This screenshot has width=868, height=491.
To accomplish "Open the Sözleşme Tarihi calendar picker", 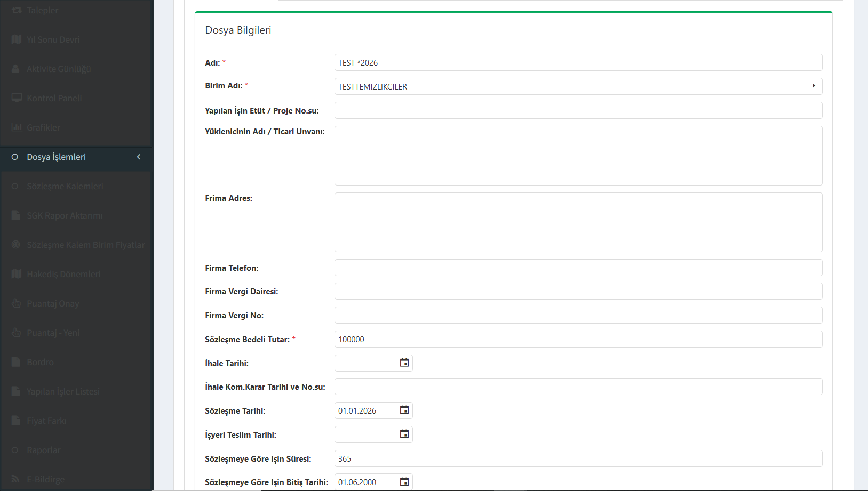I will point(404,410).
